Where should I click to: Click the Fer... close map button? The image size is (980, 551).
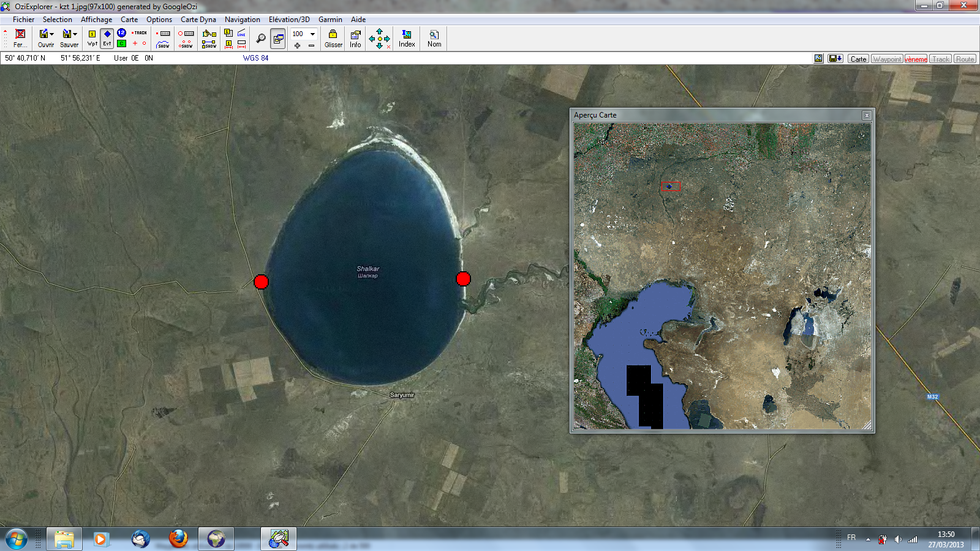coord(20,38)
